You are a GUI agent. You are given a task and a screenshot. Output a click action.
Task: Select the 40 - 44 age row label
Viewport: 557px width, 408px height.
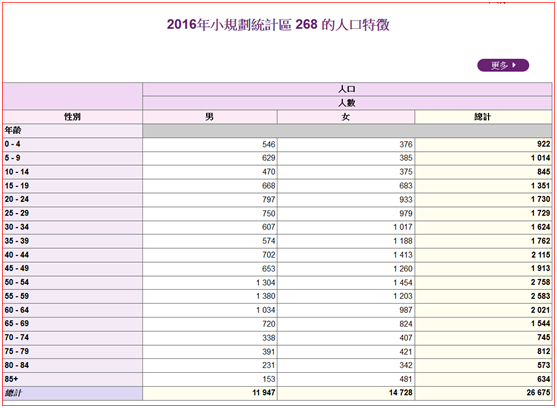[x=72, y=255]
